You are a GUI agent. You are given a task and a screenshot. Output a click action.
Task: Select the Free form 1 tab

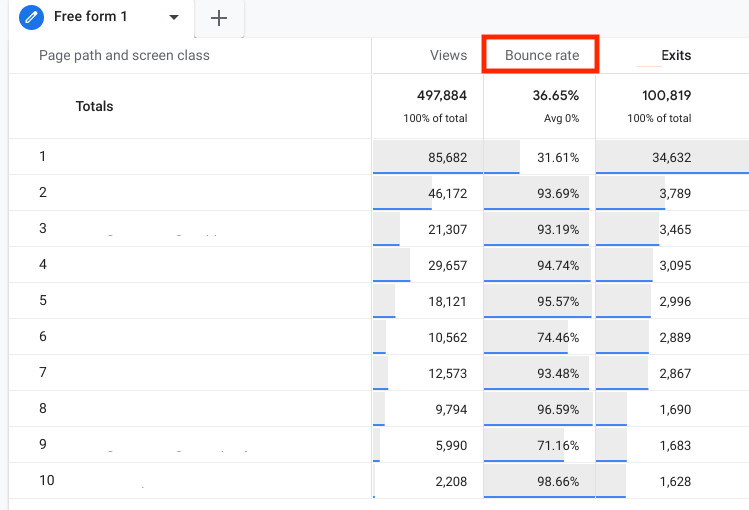pyautogui.click(x=101, y=18)
